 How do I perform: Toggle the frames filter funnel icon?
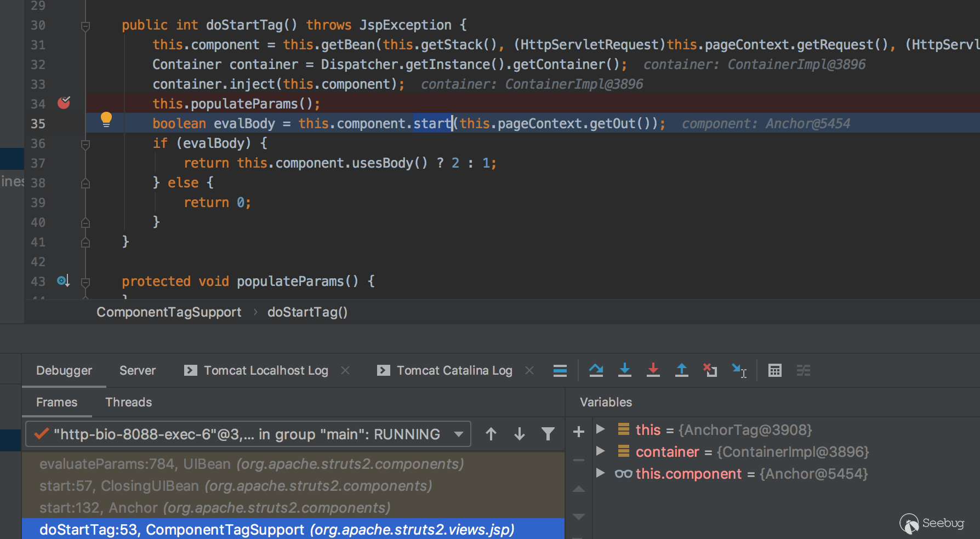[x=548, y=434]
